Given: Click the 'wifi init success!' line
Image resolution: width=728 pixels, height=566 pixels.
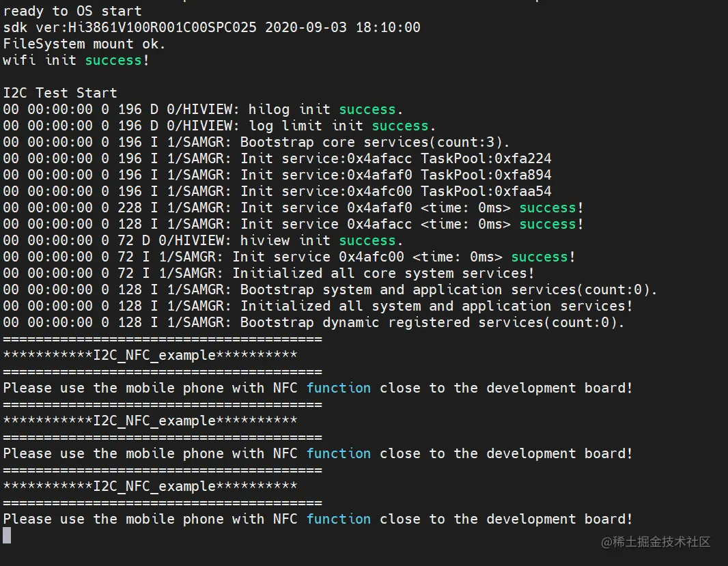Looking at the screenshot, I should tap(76, 60).
